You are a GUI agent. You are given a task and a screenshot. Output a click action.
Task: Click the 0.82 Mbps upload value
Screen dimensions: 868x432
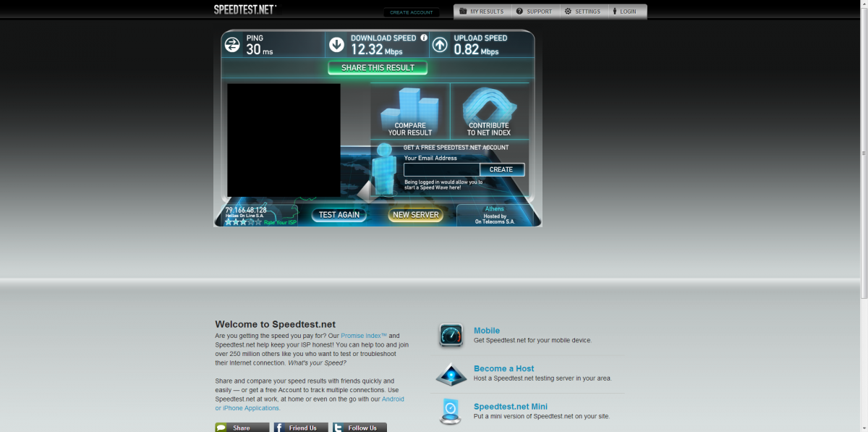tap(477, 50)
